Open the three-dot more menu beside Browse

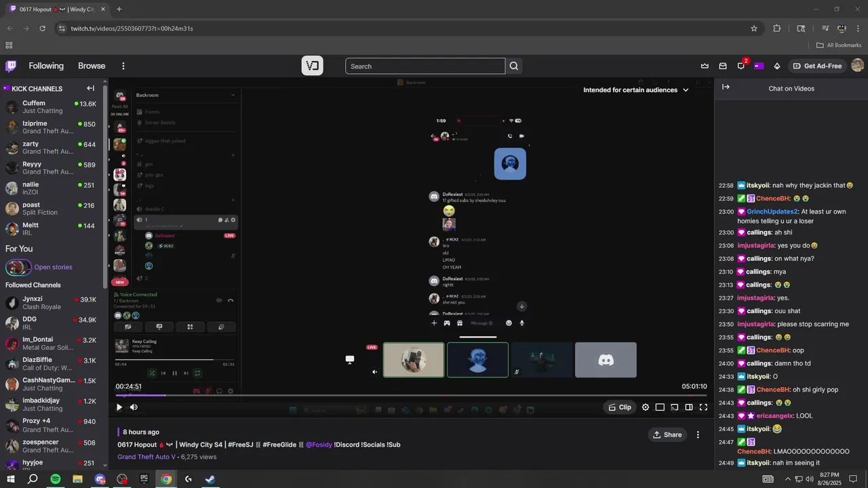pos(123,66)
